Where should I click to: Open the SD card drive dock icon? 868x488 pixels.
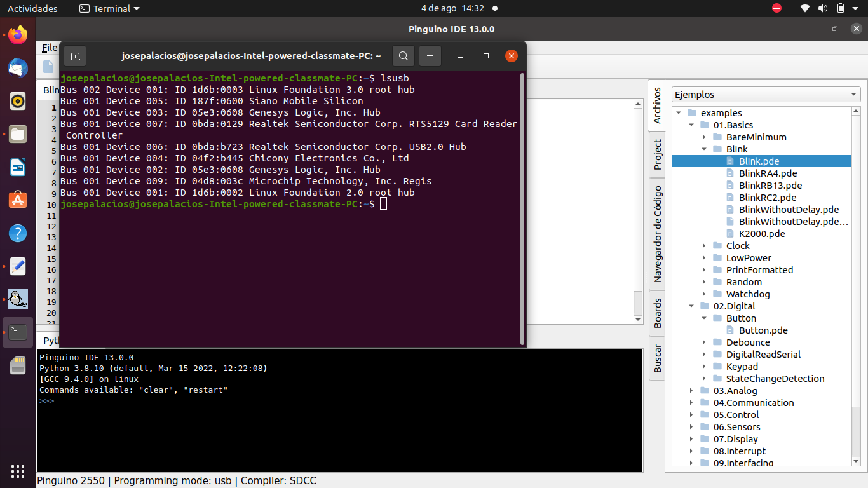pyautogui.click(x=18, y=365)
